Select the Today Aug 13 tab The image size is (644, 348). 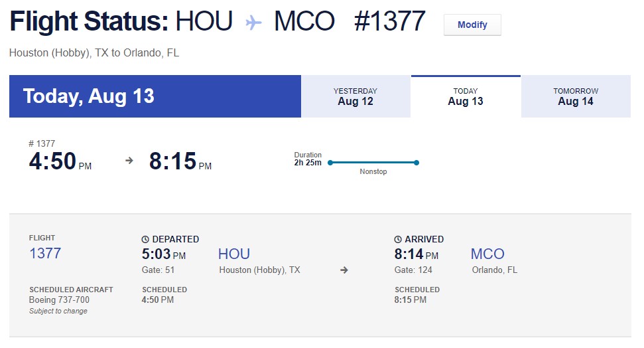tap(466, 97)
